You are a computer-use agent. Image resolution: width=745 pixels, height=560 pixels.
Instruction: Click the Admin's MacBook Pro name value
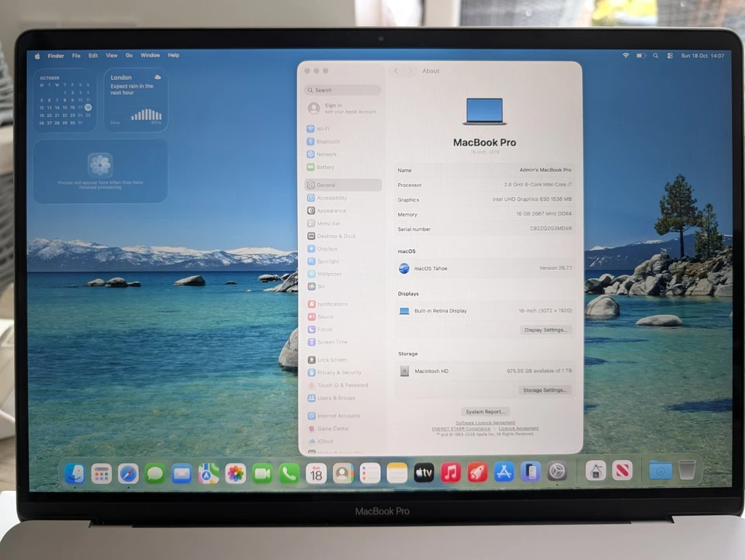click(546, 170)
